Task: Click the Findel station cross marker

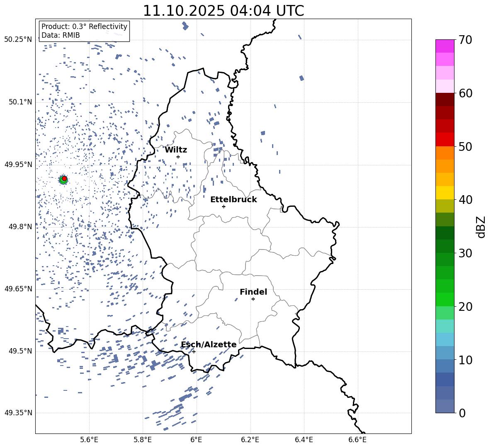Action: click(253, 299)
